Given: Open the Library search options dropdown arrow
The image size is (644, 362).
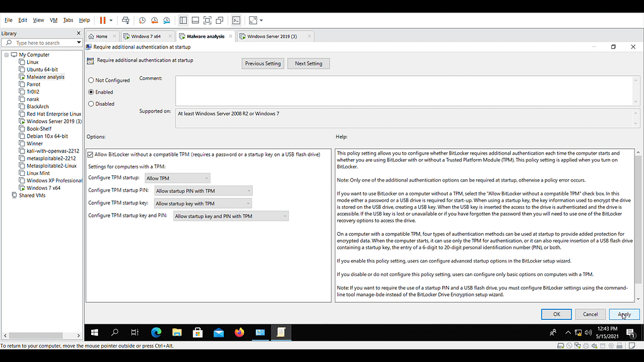Looking at the screenshot, I should pyautogui.click(x=79, y=43).
